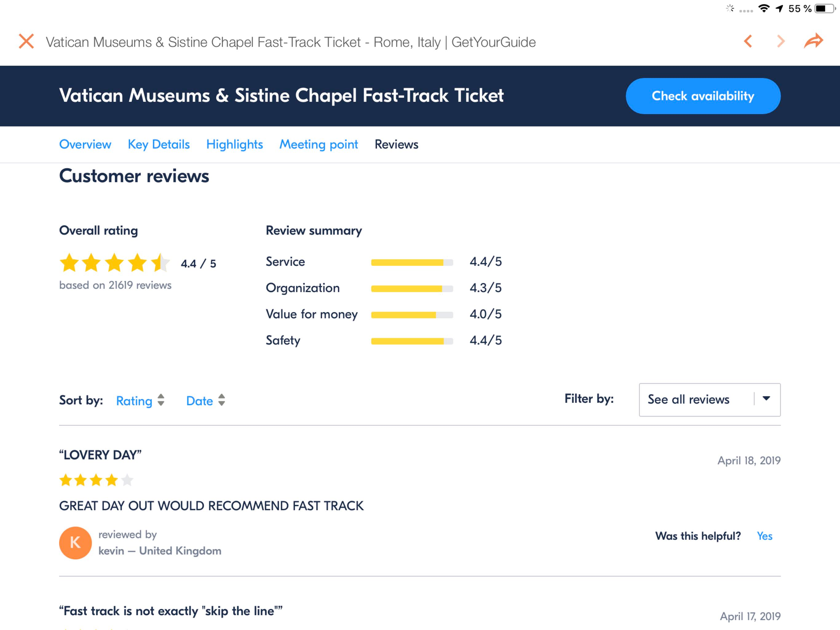Go forward using the right chevron arrow
Image resolution: width=840 pixels, height=630 pixels.
[x=781, y=41]
